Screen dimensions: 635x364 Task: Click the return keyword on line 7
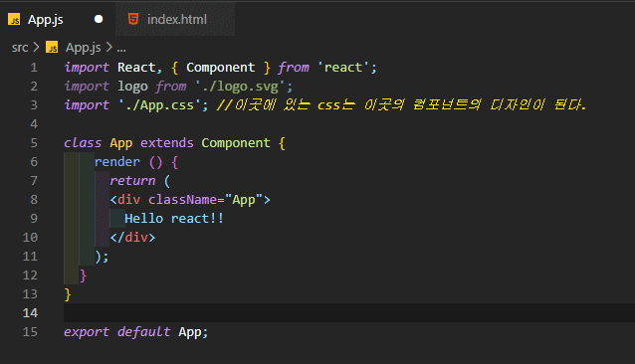132,181
